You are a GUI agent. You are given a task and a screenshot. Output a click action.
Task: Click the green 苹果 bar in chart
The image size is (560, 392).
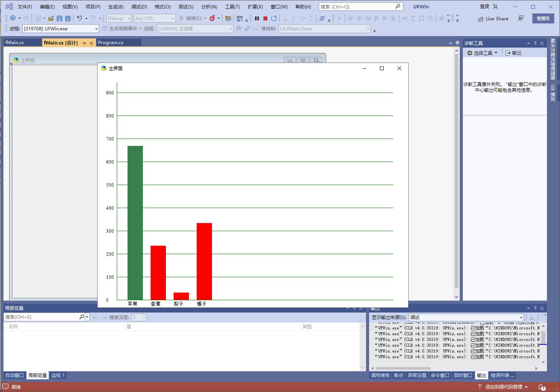(x=135, y=223)
